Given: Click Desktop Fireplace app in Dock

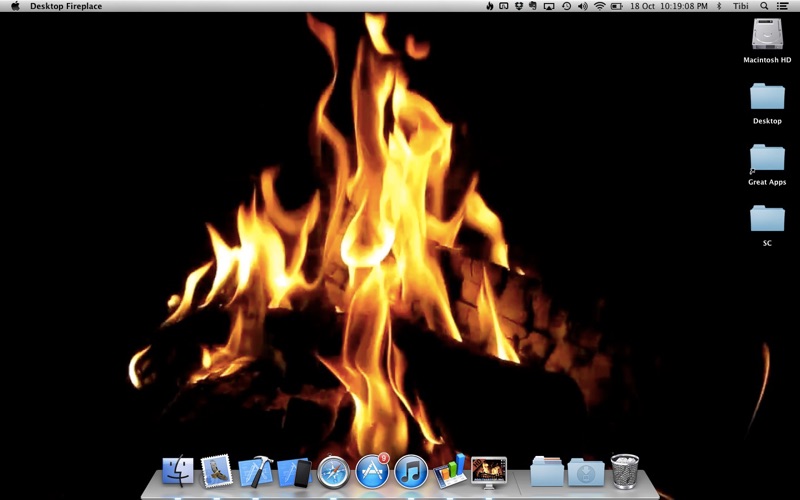Looking at the screenshot, I should tap(489, 471).
